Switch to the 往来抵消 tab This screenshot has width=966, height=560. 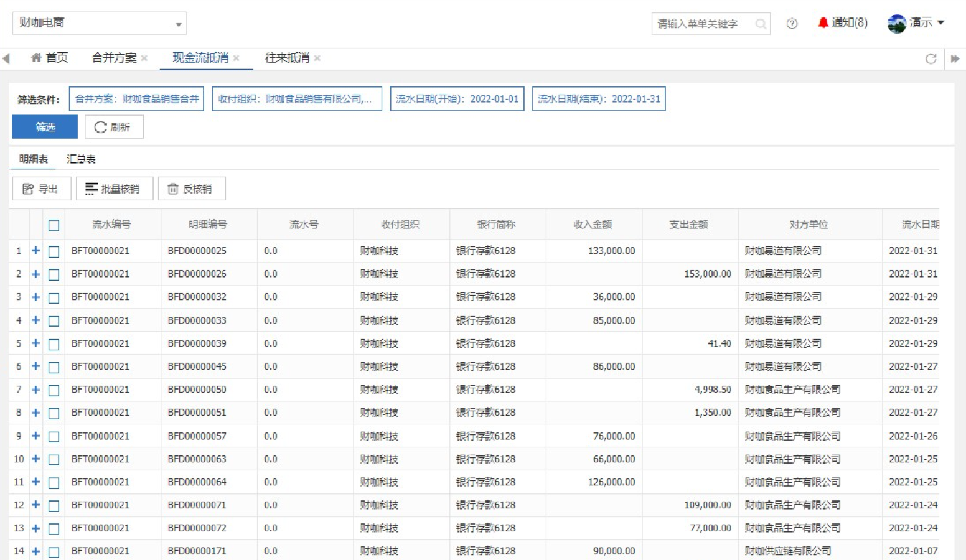click(x=287, y=58)
